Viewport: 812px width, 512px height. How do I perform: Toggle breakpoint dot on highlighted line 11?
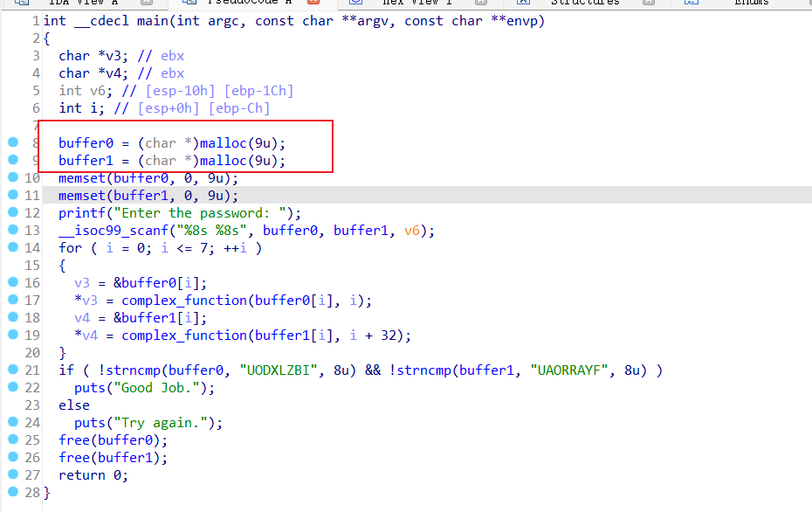click(x=13, y=195)
